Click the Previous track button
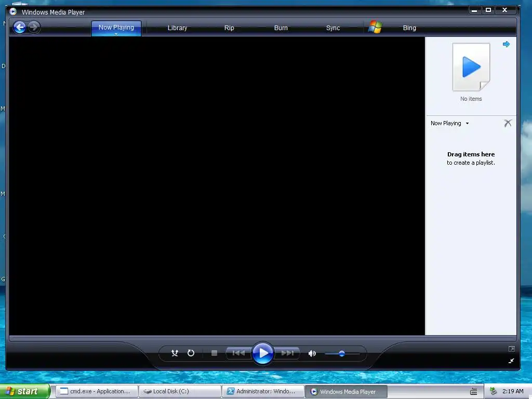This screenshot has width=532, height=399. click(238, 353)
